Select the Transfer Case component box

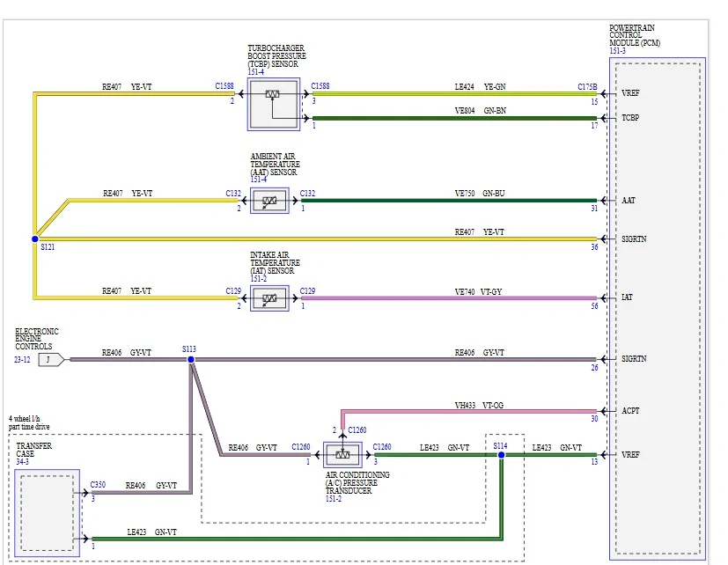[x=47, y=513]
